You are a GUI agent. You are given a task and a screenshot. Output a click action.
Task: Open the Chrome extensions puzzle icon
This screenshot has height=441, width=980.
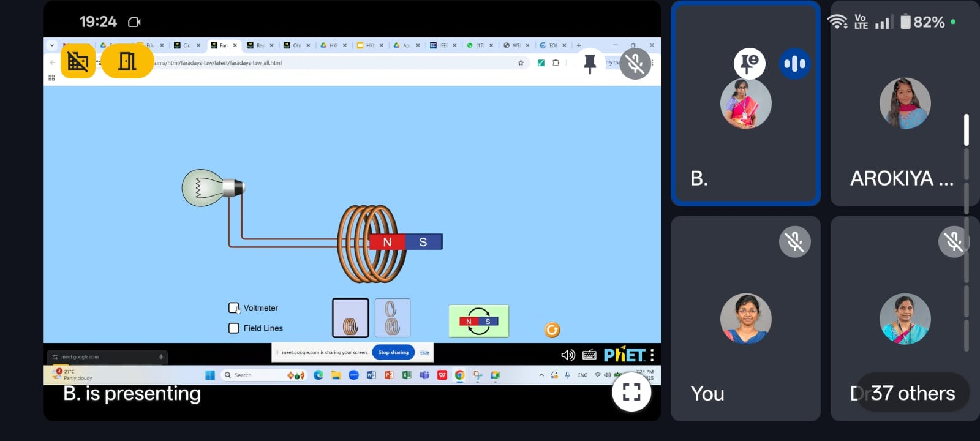(556, 62)
